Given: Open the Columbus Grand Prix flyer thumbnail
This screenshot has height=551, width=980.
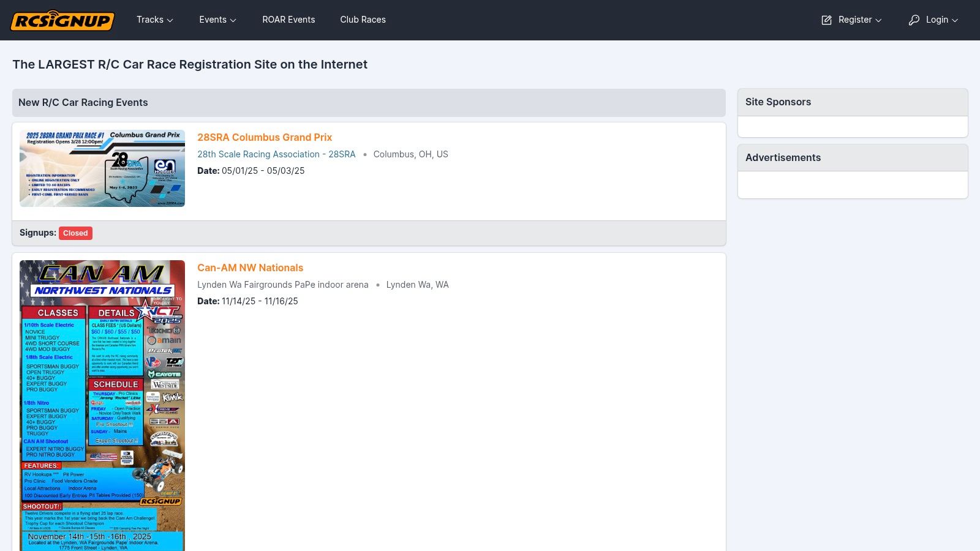Looking at the screenshot, I should (102, 168).
